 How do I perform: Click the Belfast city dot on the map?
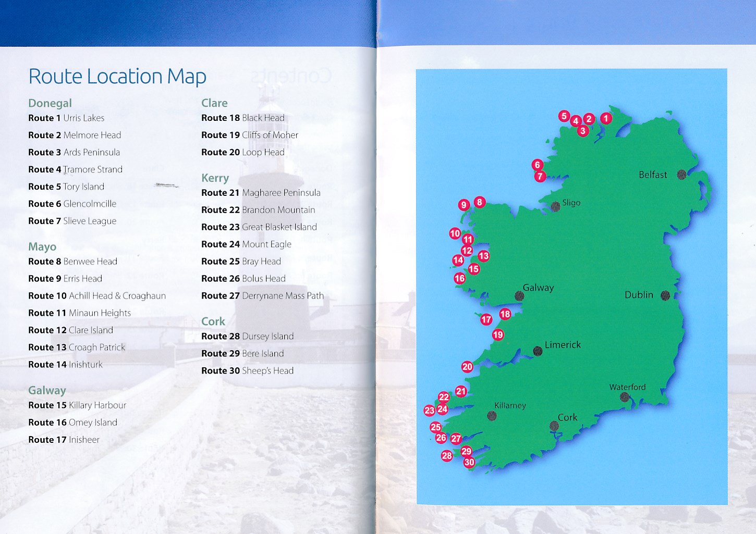(681, 175)
